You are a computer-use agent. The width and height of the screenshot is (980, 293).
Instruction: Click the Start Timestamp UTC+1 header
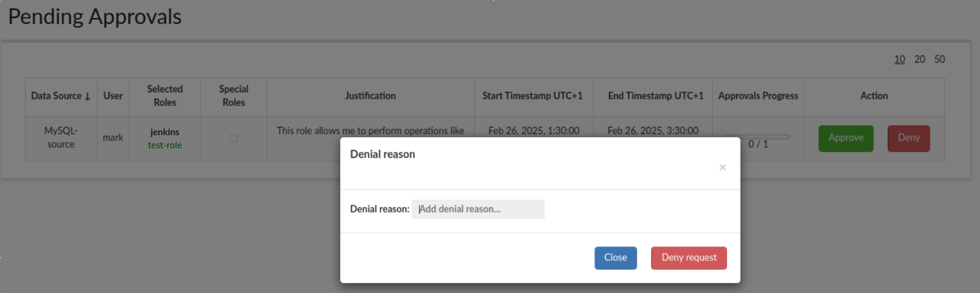[x=533, y=96]
